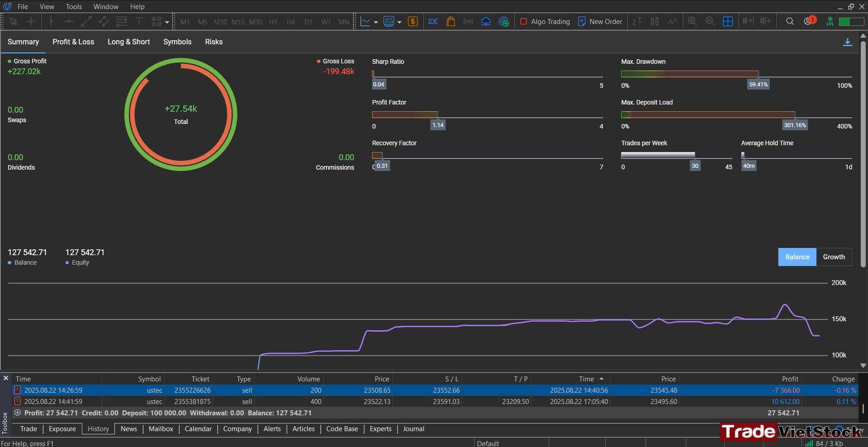Open the Symbols report tab
The image size is (868, 447).
177,42
